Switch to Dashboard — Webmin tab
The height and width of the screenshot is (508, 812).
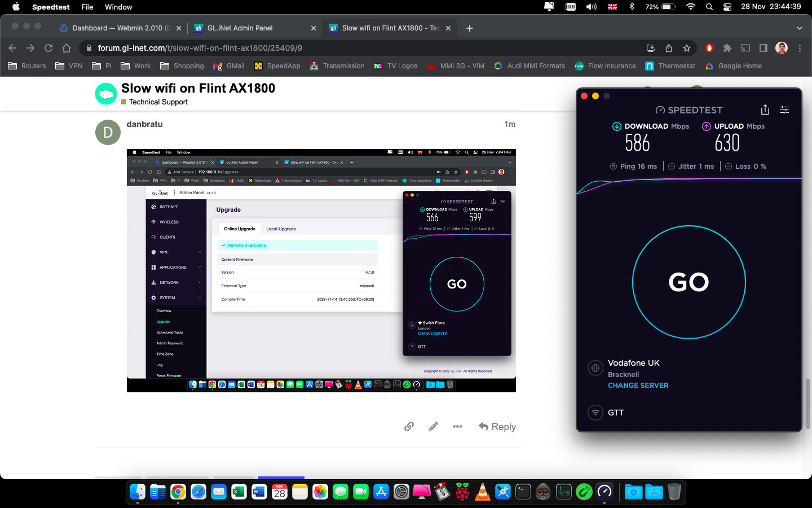120,28
